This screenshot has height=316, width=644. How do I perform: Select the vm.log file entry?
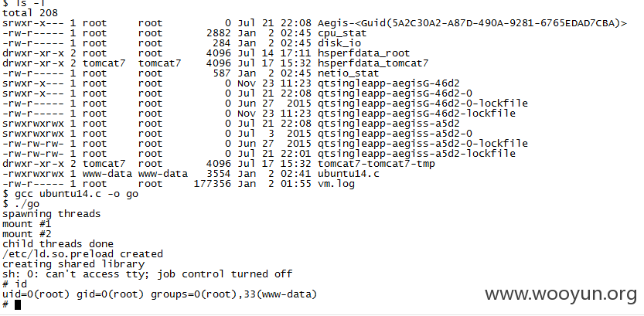[x=336, y=183]
